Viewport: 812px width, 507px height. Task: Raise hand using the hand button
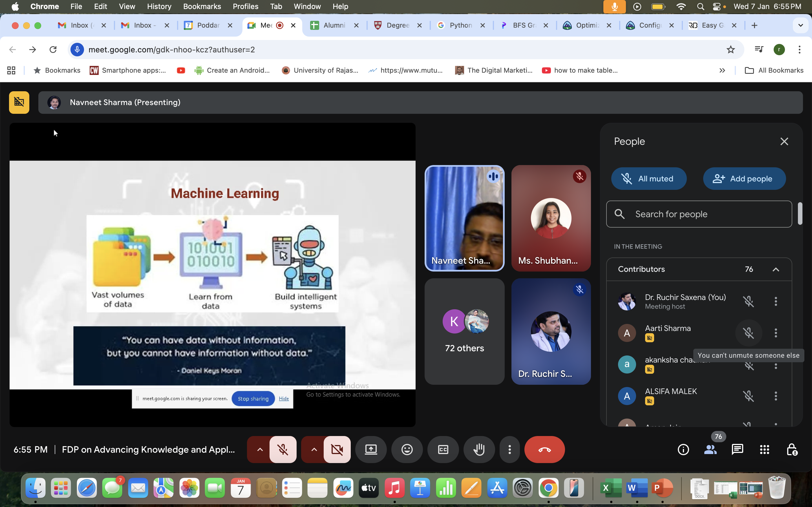coord(479,449)
